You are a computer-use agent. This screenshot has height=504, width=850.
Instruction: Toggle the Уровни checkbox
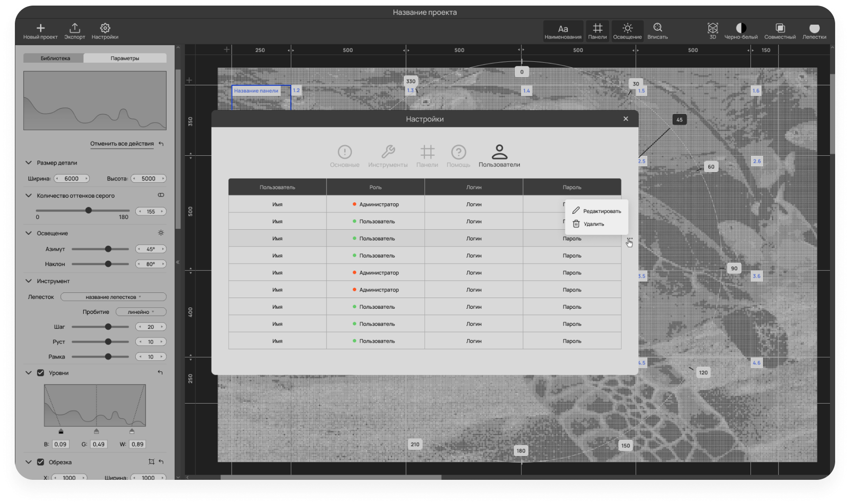pyautogui.click(x=40, y=373)
